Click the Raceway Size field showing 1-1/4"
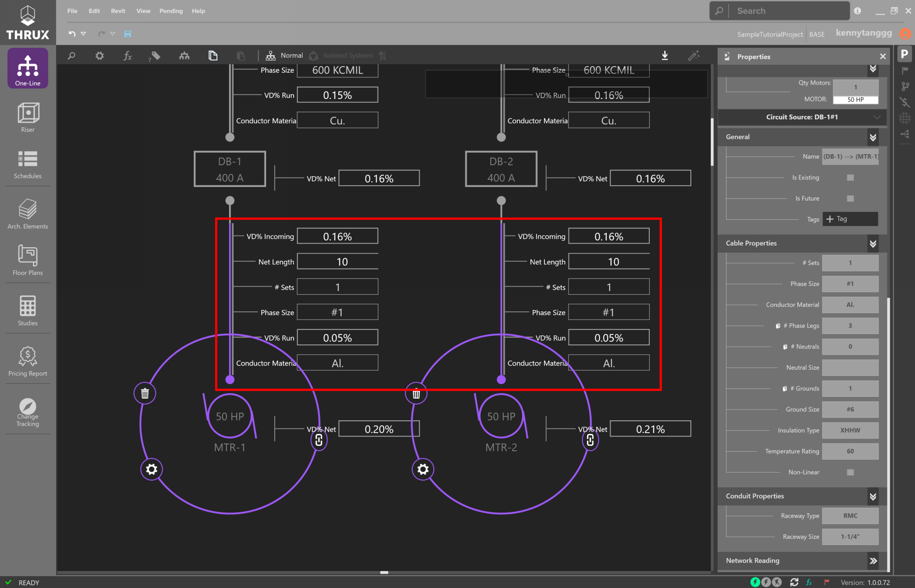This screenshot has width=915, height=588. pyautogui.click(x=850, y=537)
